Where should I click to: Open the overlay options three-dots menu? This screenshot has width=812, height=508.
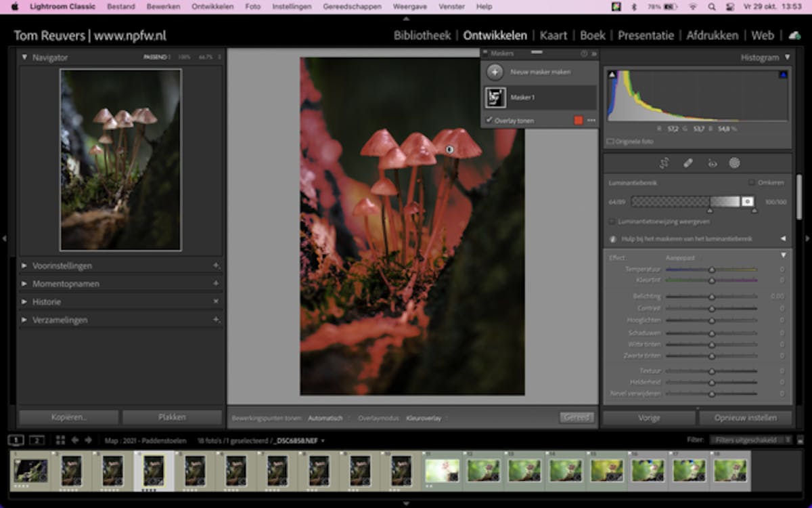coord(591,121)
